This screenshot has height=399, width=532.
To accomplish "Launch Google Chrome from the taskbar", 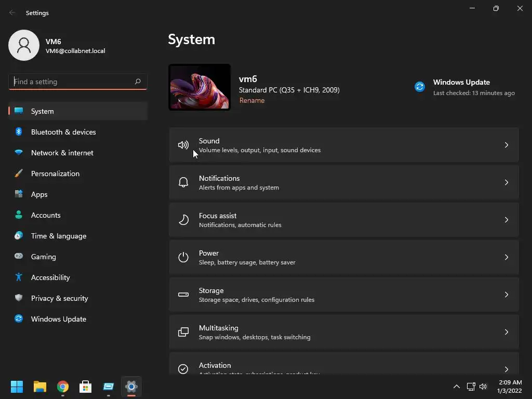I will pyautogui.click(x=63, y=387).
